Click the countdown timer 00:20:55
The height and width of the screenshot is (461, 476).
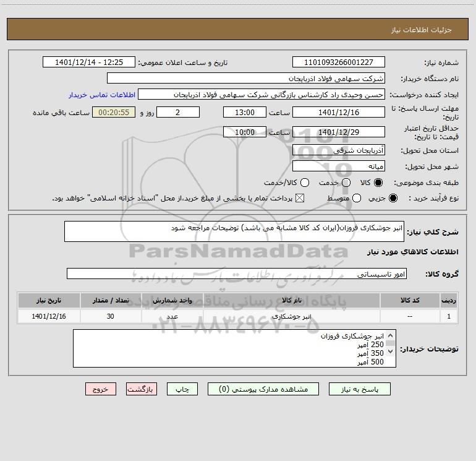[x=114, y=112]
